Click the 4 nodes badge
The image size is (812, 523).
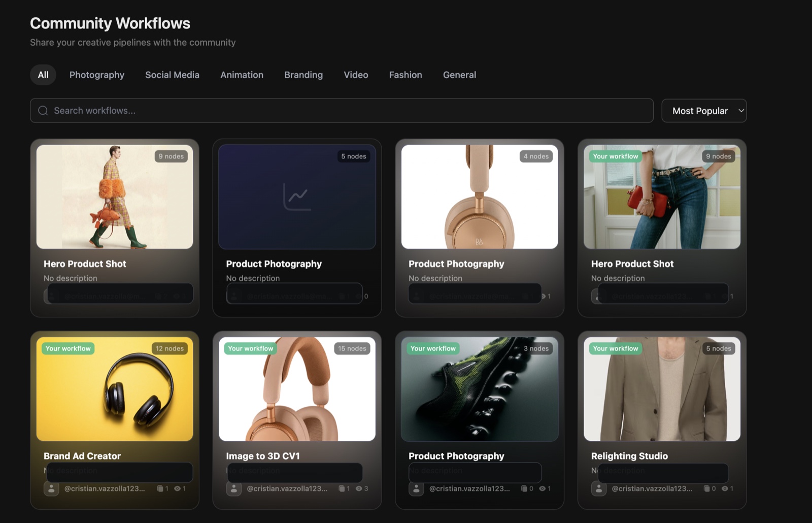[x=536, y=156]
